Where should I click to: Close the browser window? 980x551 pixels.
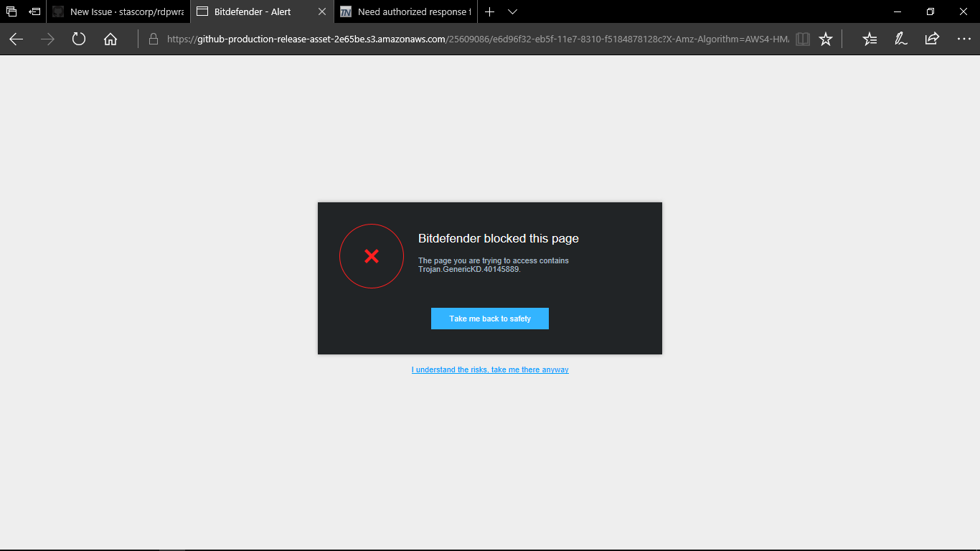click(963, 11)
